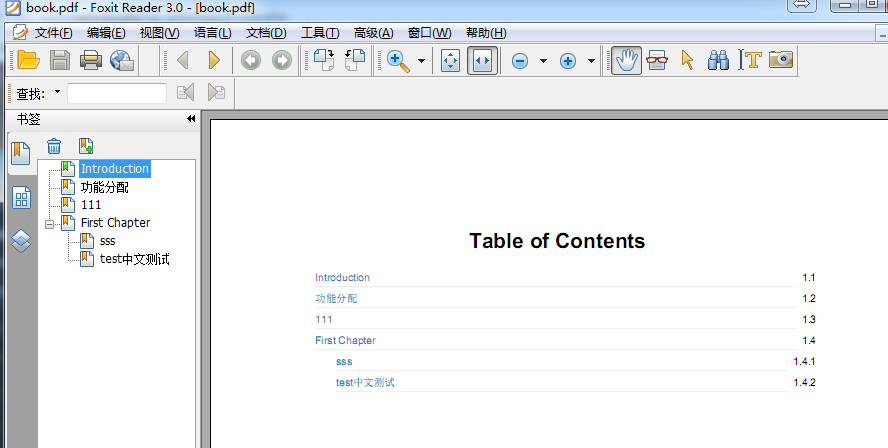Image resolution: width=888 pixels, height=448 pixels.
Task: Click the Print icon
Action: coord(91,60)
